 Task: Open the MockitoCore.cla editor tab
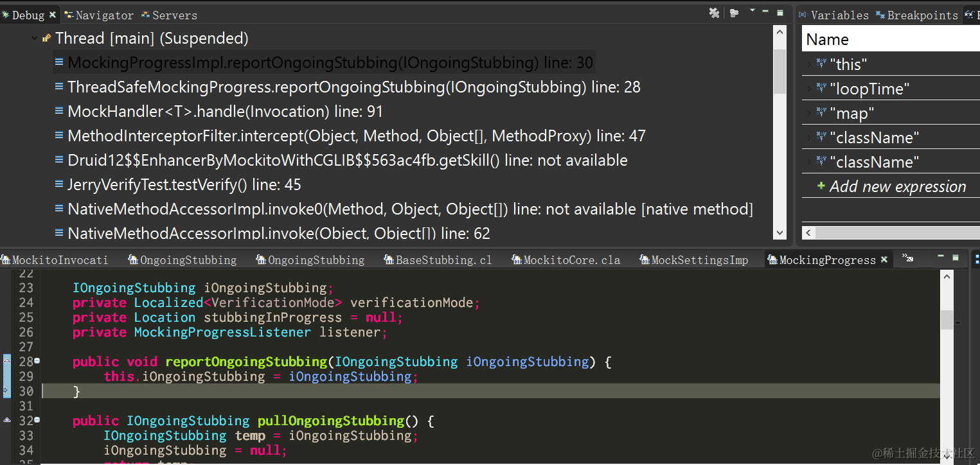point(566,260)
